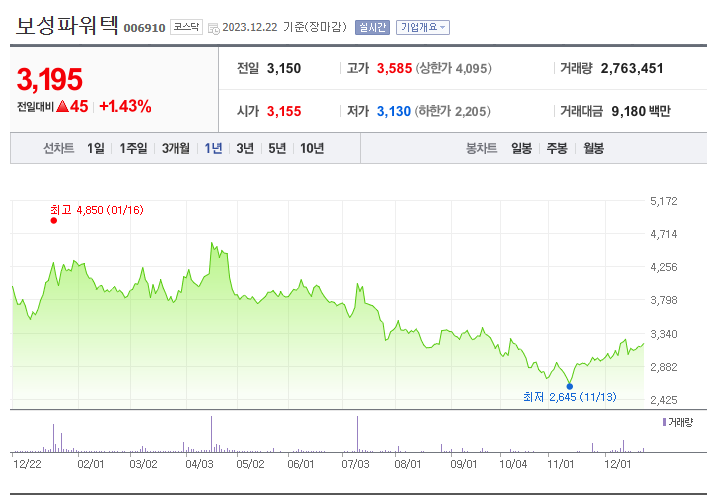Click the 12/01 date axis label
This screenshot has height=495, width=707.
click(617, 464)
